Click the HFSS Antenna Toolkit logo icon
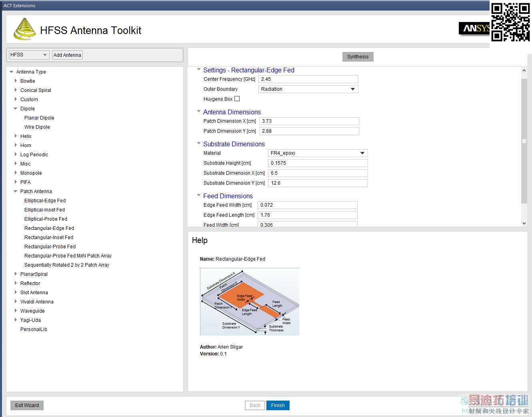Screen dimensions: 532x417 [25, 29]
